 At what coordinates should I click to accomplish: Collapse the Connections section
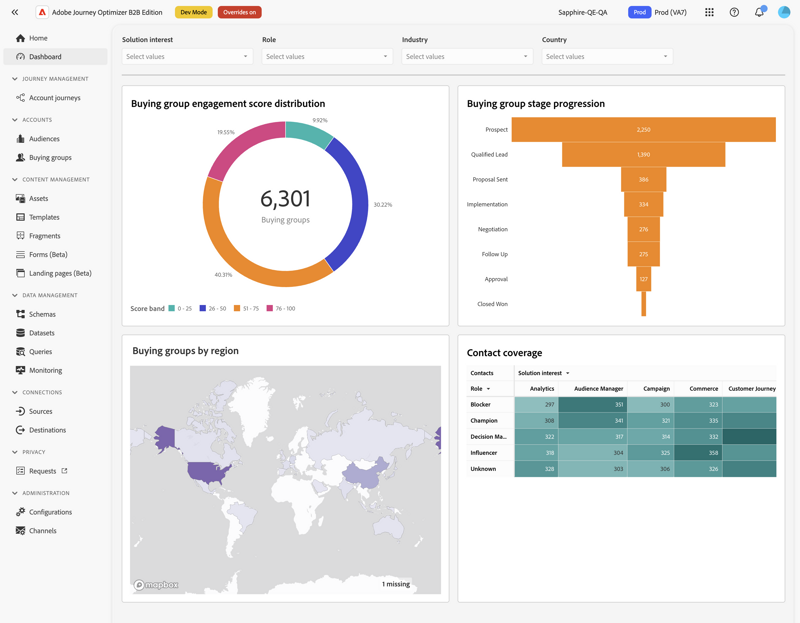pos(15,392)
